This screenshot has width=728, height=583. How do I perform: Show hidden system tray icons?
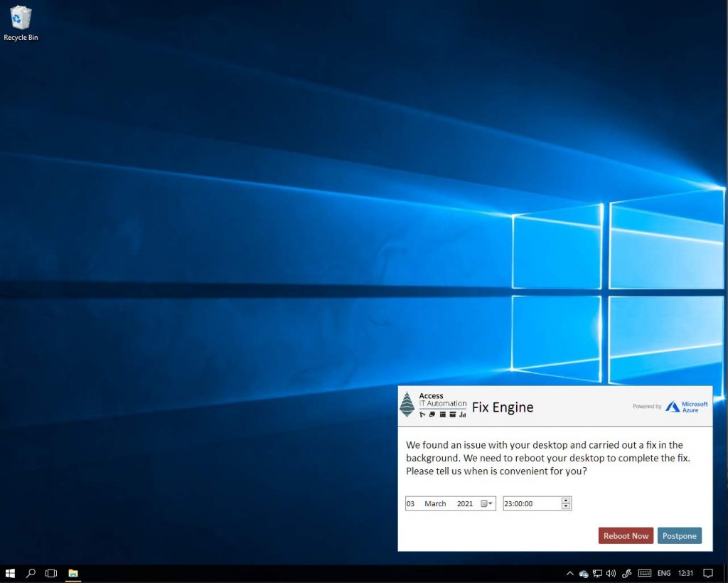pyautogui.click(x=569, y=573)
